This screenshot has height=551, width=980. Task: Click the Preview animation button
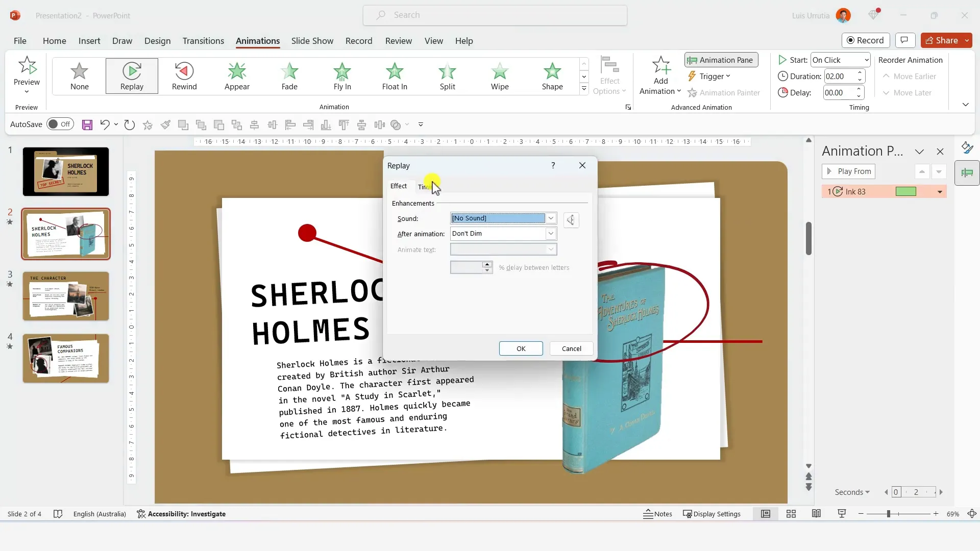coord(27,75)
